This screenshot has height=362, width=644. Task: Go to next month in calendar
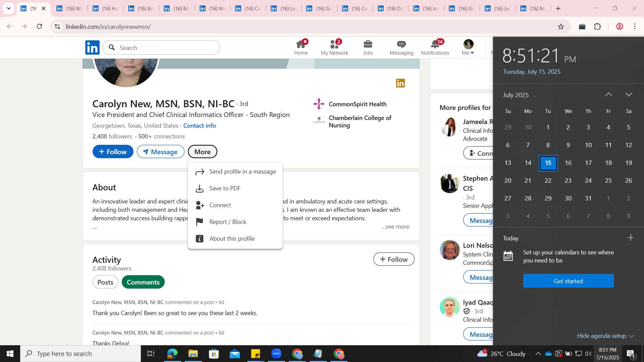coord(629,95)
